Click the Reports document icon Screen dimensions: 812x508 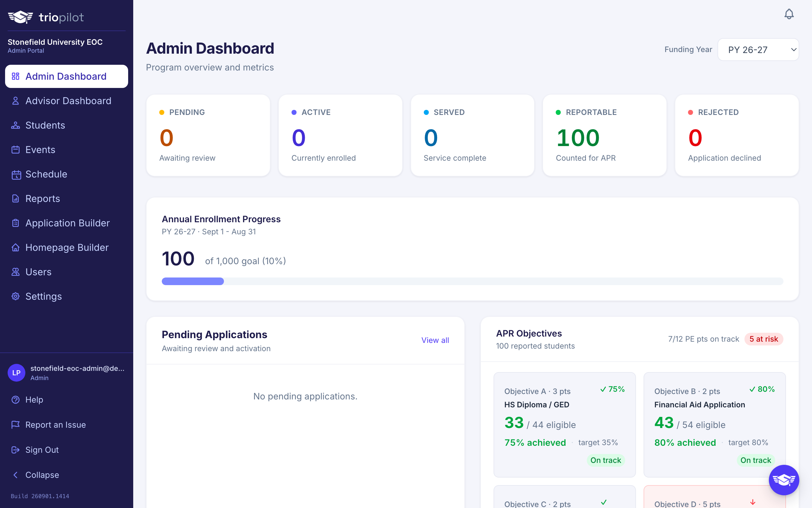[16, 198]
